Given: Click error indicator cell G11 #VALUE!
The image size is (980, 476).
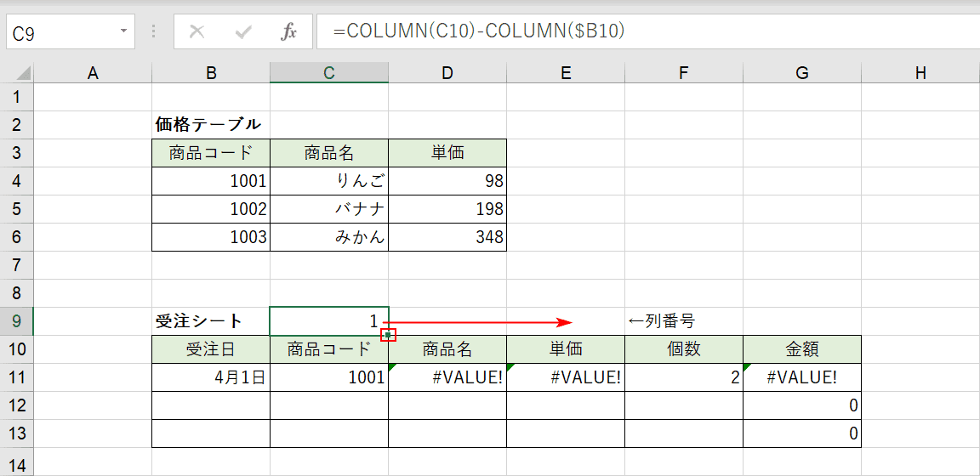Looking at the screenshot, I should pyautogui.click(x=802, y=377).
